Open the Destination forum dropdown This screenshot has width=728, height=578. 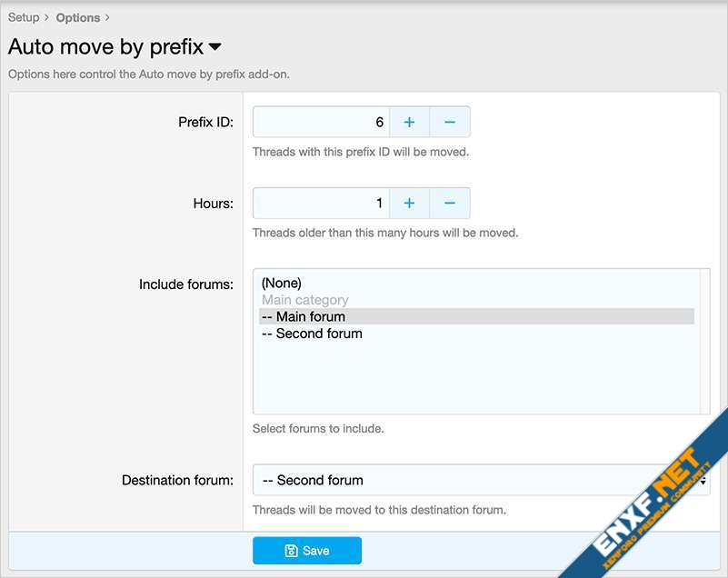pyautogui.click(x=481, y=480)
